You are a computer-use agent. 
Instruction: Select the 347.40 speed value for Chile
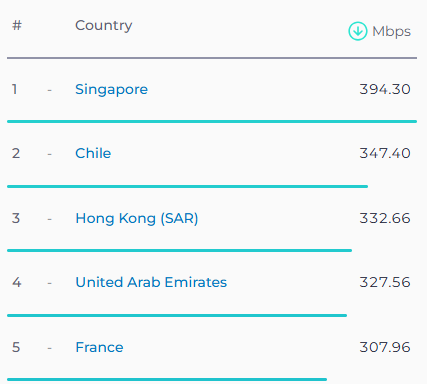click(x=385, y=153)
